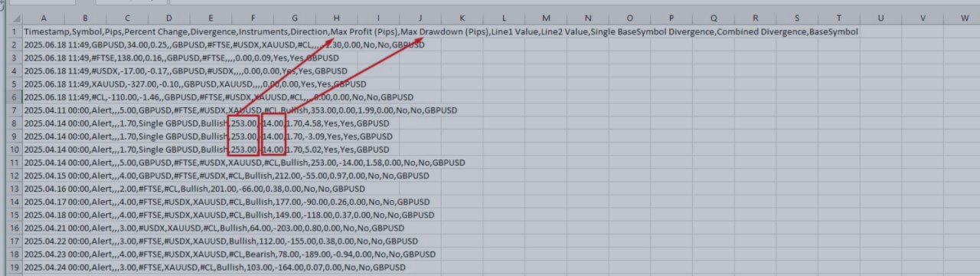Select column S header
This screenshot has height=276, width=980.
pos(798,18)
